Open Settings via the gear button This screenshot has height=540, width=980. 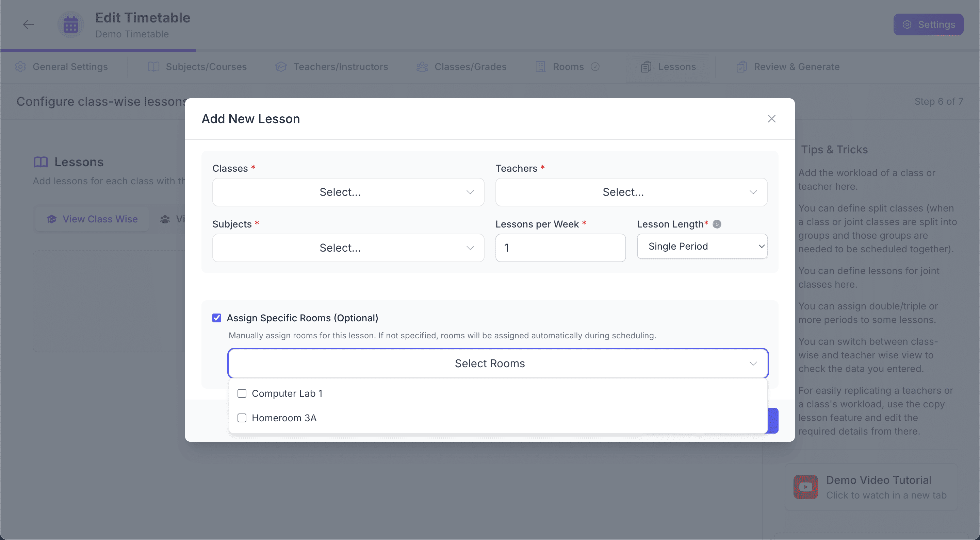click(928, 25)
